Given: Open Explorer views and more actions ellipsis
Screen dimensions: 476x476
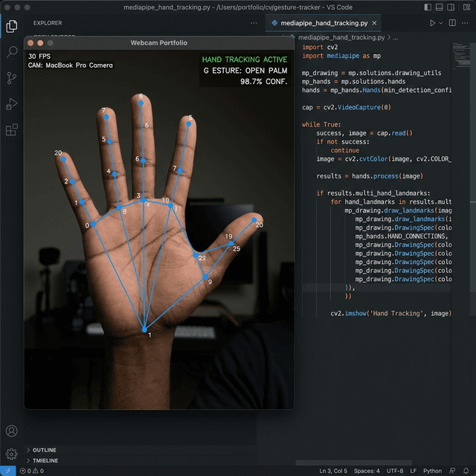Looking at the screenshot, I should [254, 23].
